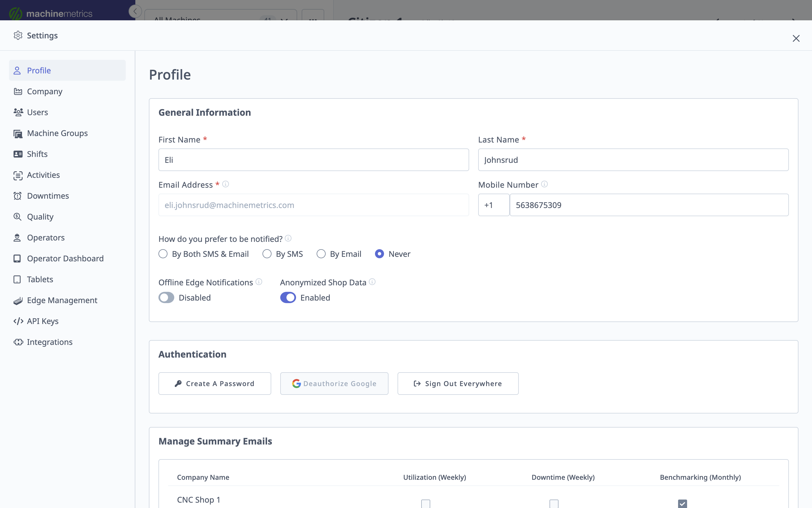Click the Profile person icon in sidebar
This screenshot has height=508, width=812.
17,71
